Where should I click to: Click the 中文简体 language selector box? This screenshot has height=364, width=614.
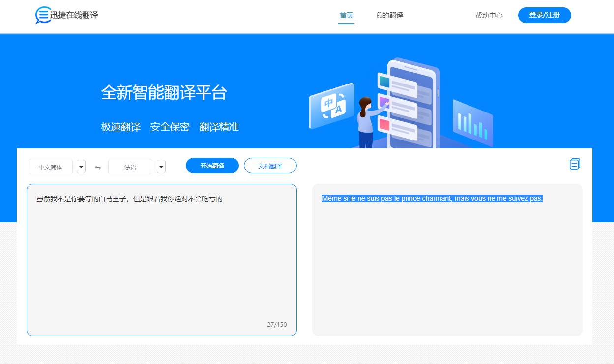coord(51,167)
